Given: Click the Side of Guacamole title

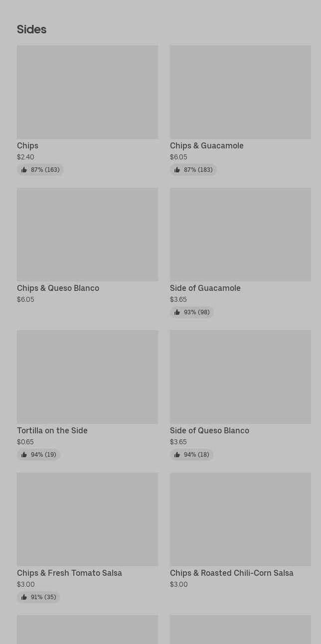Looking at the screenshot, I should 205,288.
